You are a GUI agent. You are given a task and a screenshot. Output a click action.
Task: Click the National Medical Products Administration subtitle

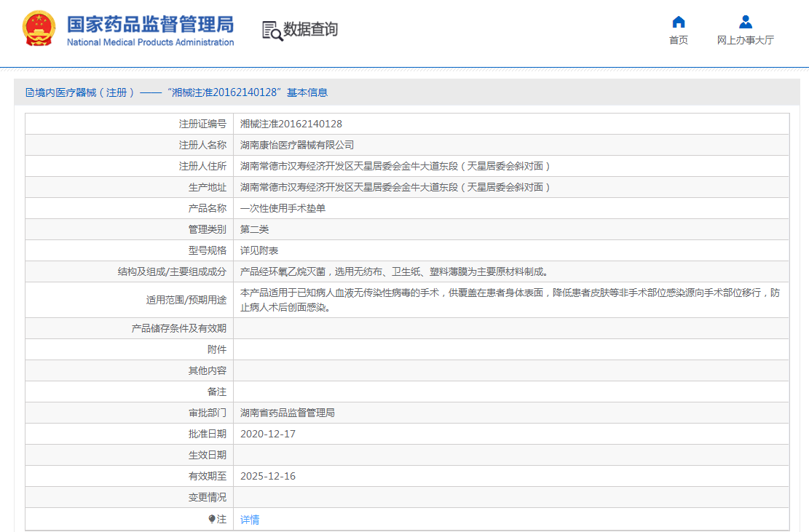coord(150,42)
